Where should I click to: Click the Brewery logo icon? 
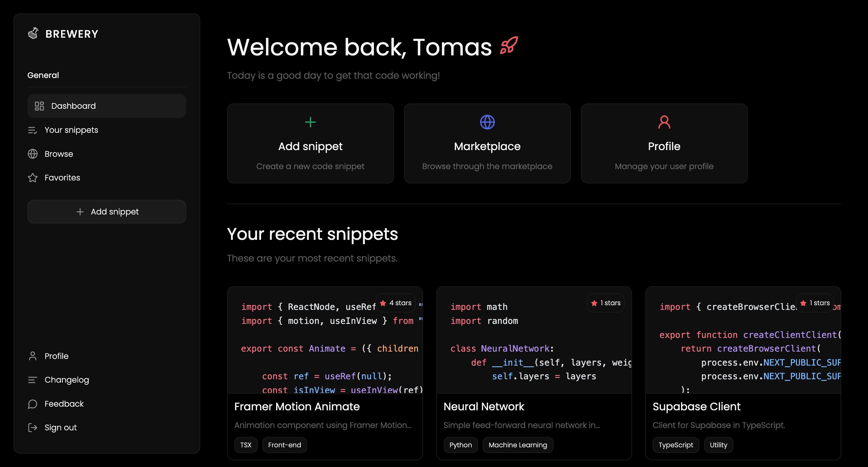coord(33,33)
